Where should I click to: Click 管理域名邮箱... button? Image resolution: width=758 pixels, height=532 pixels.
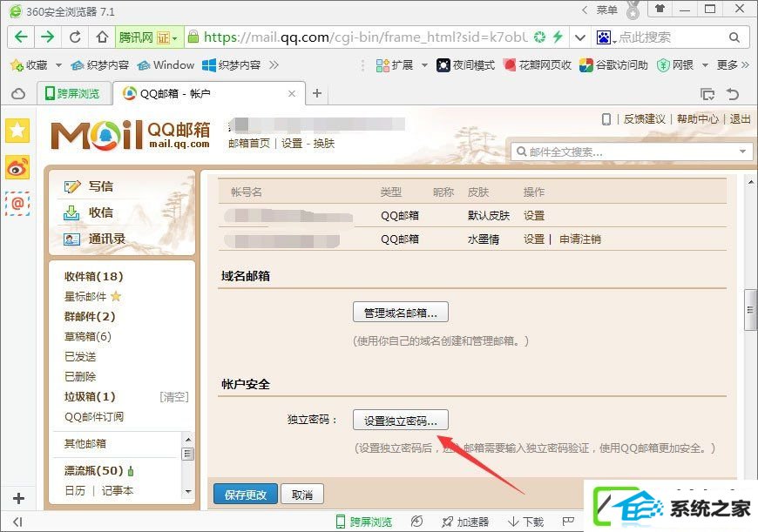pyautogui.click(x=400, y=312)
